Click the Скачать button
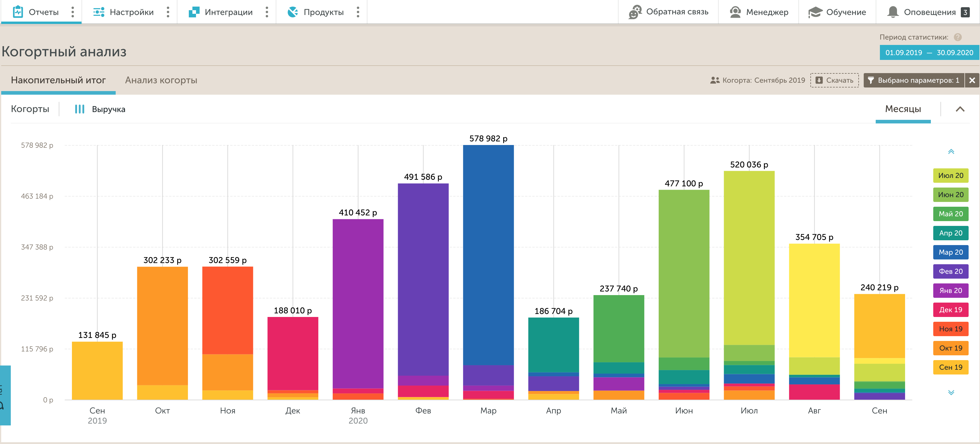 pyautogui.click(x=834, y=80)
